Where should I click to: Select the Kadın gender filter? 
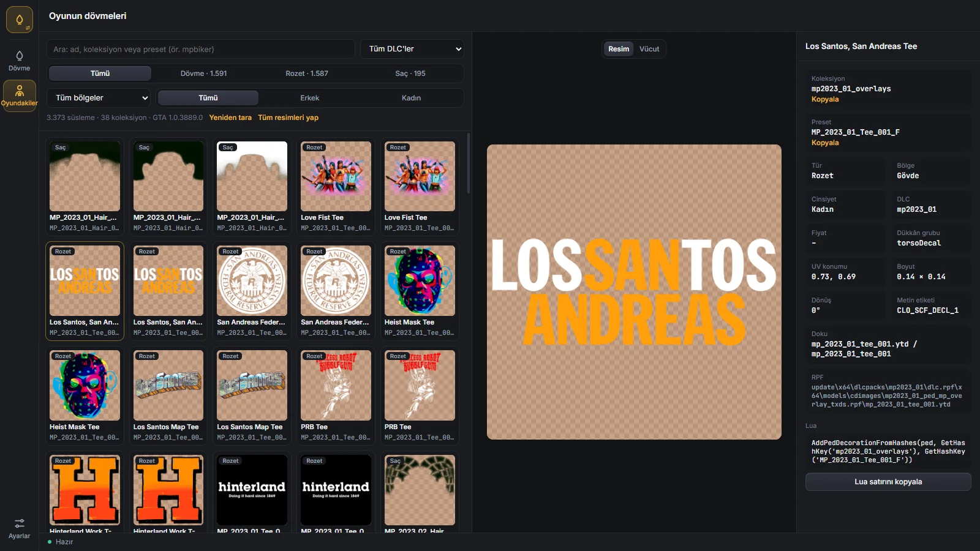pos(411,98)
